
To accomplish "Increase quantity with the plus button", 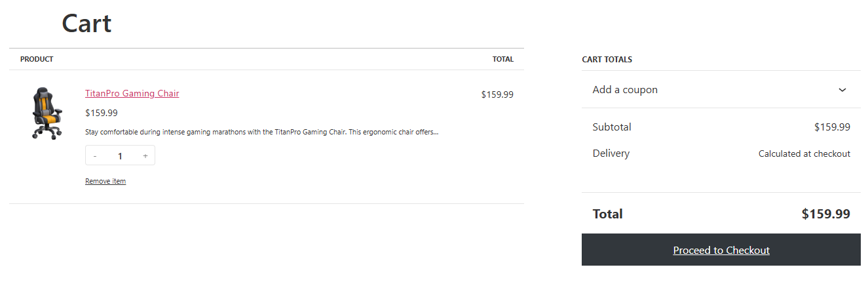I will [145, 156].
